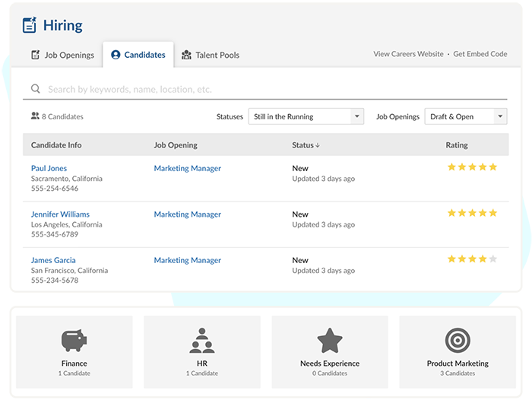
Task: Click the Status column sort arrow
Action: tap(318, 145)
